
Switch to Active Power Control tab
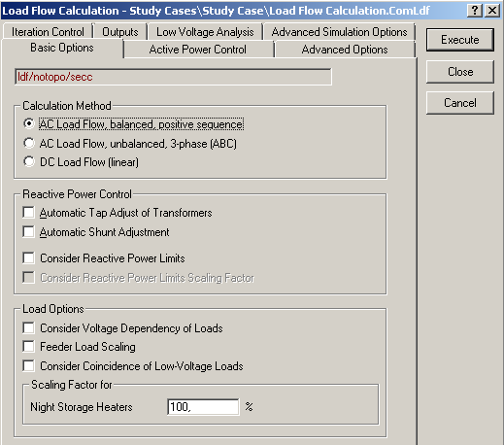[198, 50]
